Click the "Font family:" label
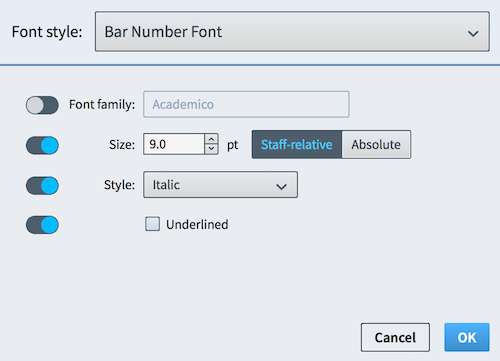 pos(102,105)
